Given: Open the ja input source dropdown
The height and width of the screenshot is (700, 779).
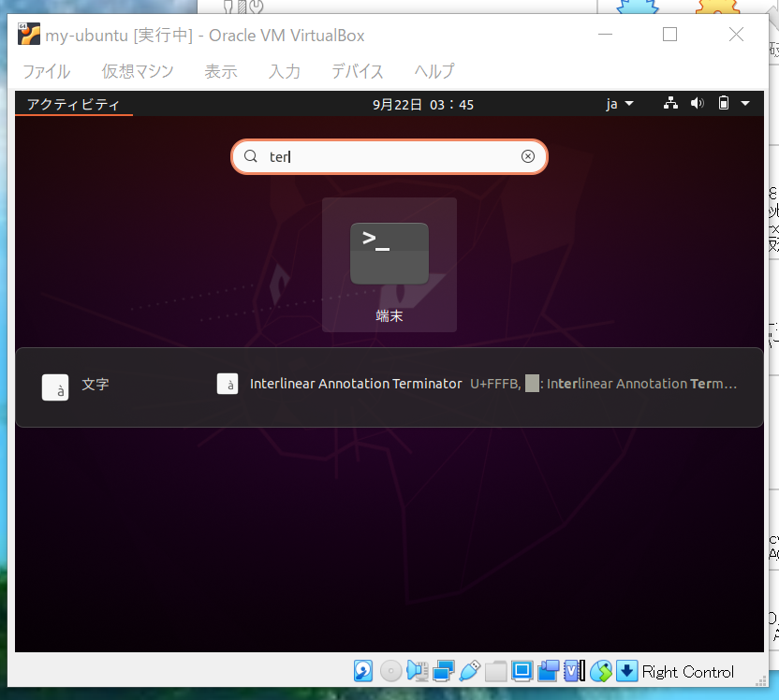Looking at the screenshot, I should (x=620, y=104).
